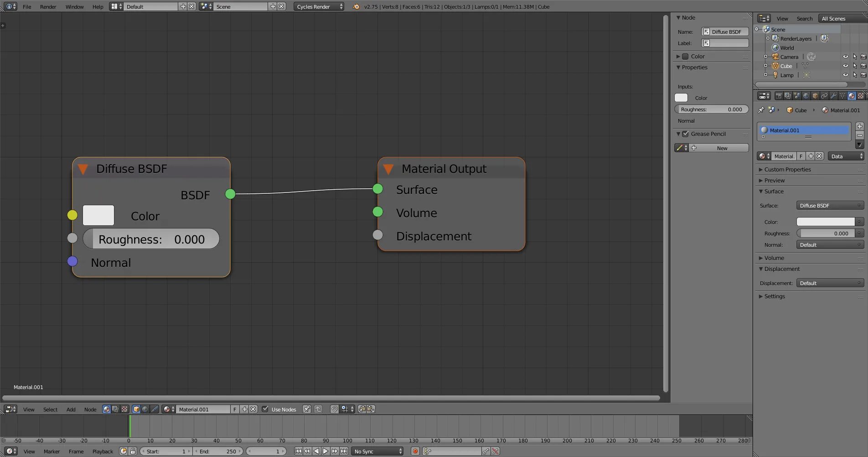Select Compositing node tree type icon
868x457 pixels.
pos(115,409)
